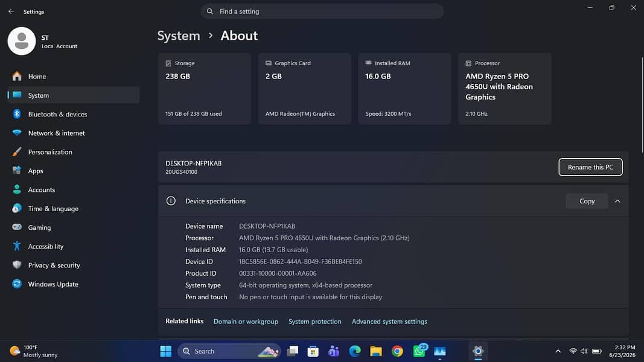Viewport: 644px width, 362px height.
Task: Click the Windows Update refresh icon
Action: coord(17,284)
